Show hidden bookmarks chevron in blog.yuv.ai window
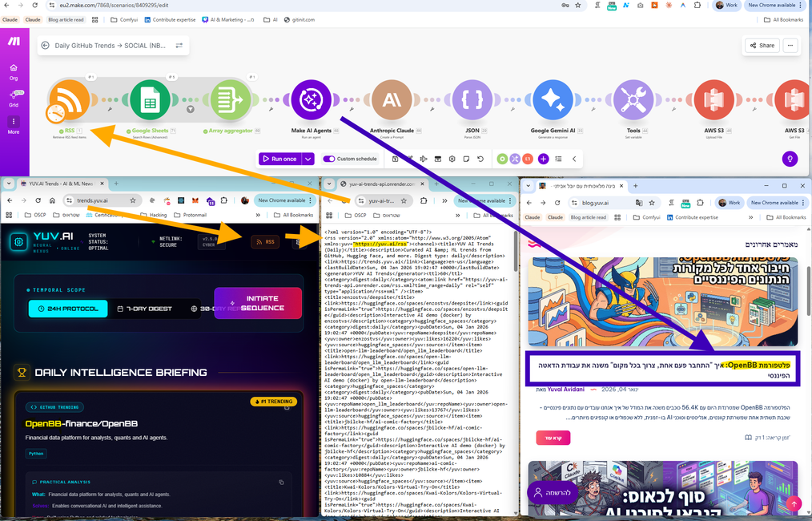This screenshot has width=812, height=521. [x=750, y=217]
